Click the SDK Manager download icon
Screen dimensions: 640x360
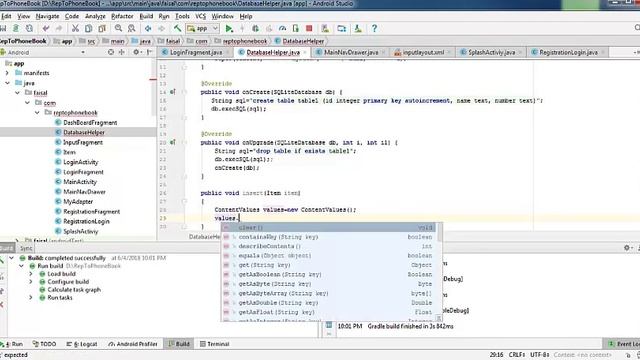pos(358,29)
